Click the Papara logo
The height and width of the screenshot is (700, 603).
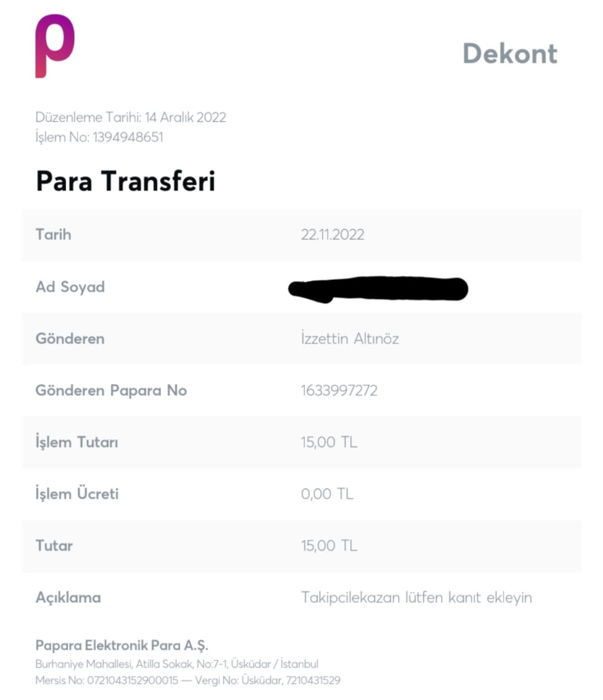[x=55, y=46]
